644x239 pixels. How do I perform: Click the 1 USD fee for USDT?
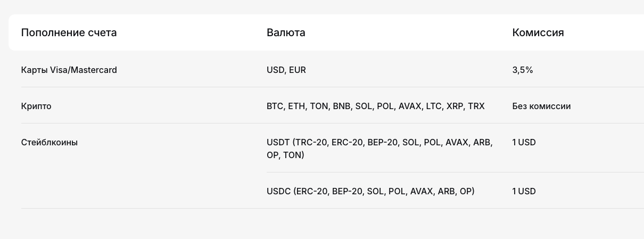click(x=524, y=142)
